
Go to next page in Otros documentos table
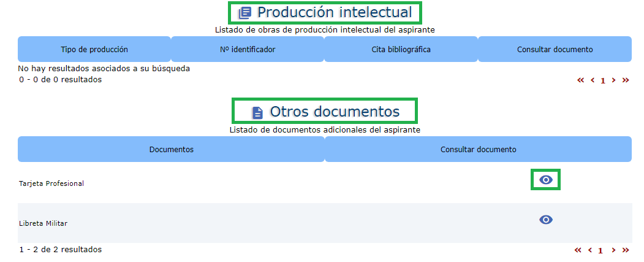pyautogui.click(x=613, y=250)
